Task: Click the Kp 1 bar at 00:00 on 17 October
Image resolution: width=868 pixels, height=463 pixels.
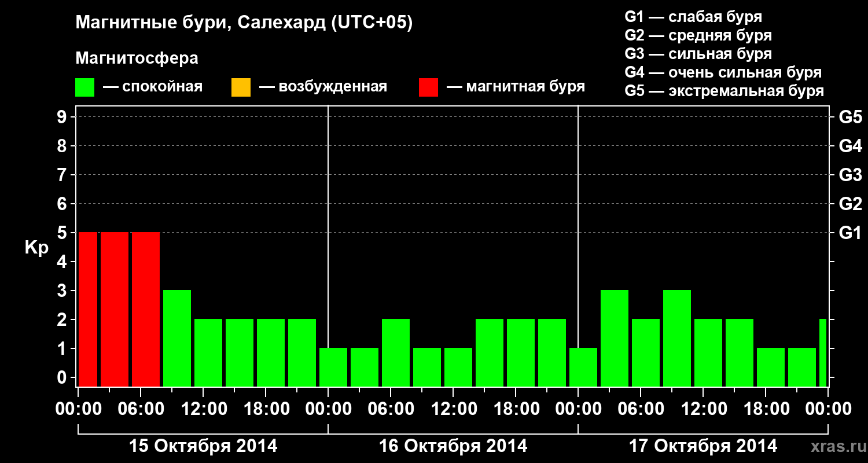Action: (583, 367)
